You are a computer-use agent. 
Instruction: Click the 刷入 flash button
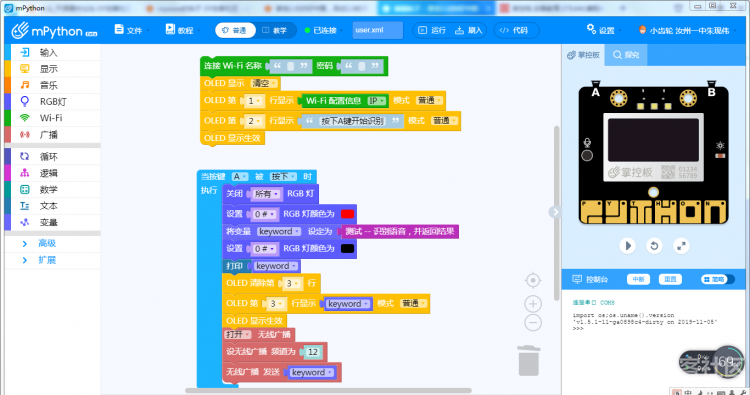(x=468, y=30)
